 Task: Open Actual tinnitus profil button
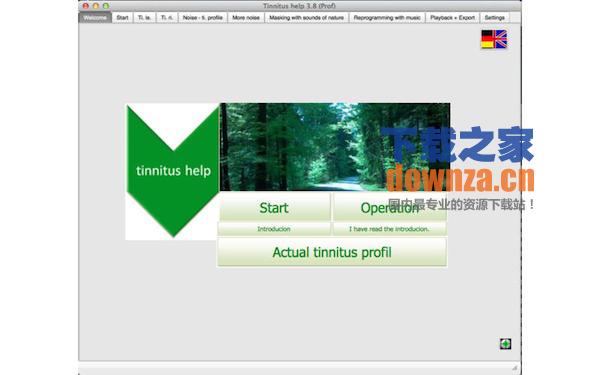[x=332, y=252]
